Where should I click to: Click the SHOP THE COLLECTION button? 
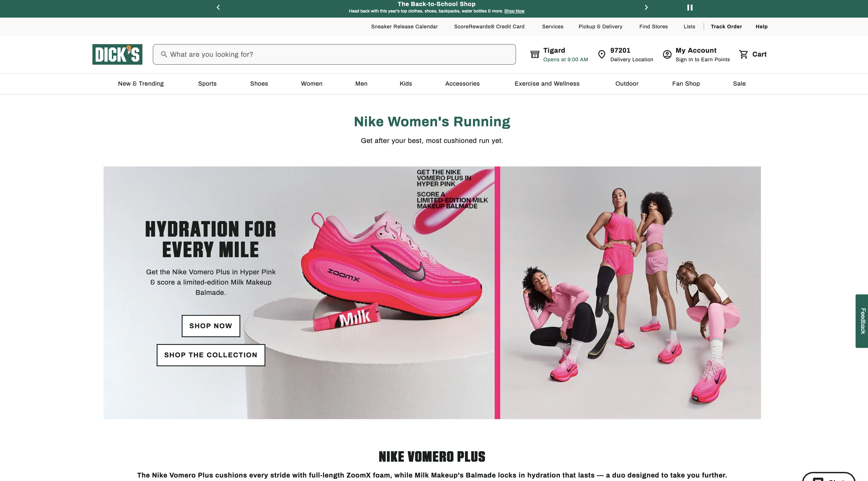point(211,355)
